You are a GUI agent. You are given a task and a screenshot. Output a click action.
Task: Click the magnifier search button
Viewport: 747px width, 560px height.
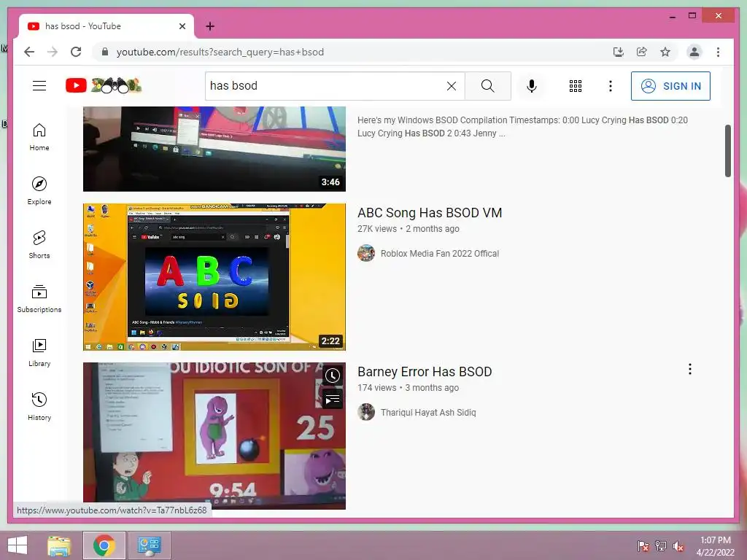487,86
